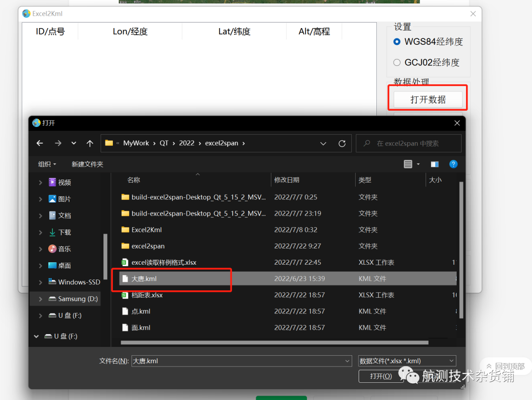Refresh the excel2span folder listing
Image resolution: width=532 pixels, height=400 pixels.
[342, 144]
